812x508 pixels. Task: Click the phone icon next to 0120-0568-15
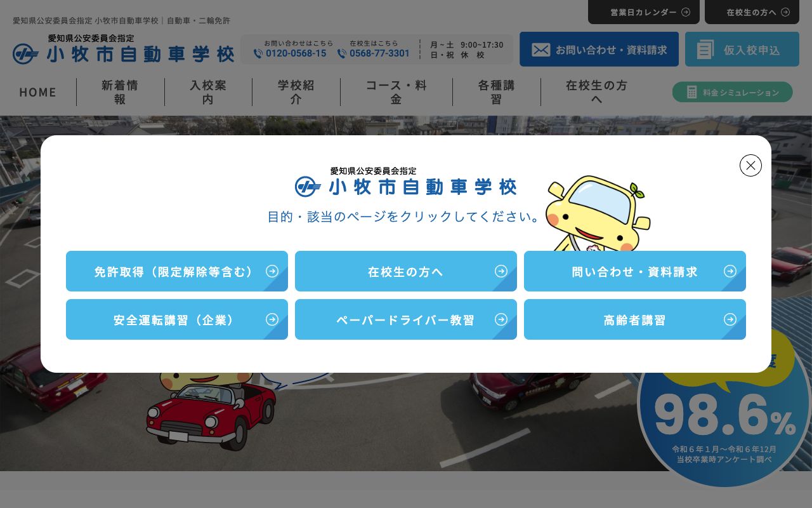click(259, 54)
